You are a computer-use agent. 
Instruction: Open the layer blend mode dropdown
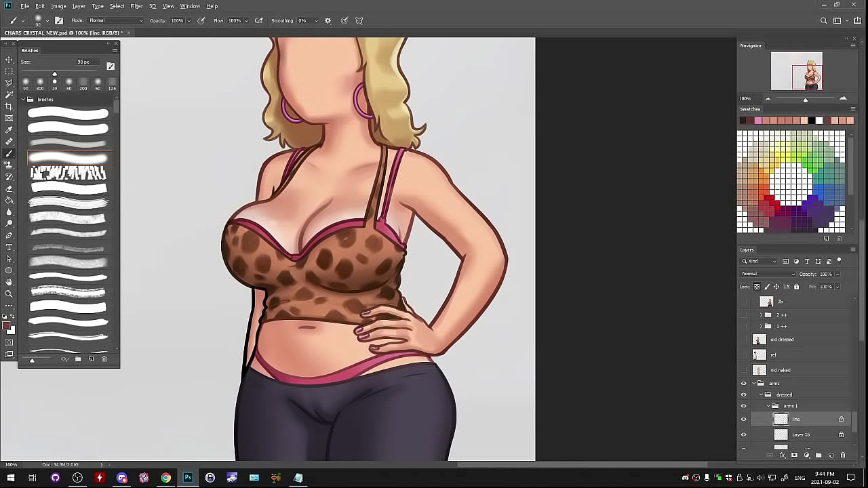click(x=768, y=274)
